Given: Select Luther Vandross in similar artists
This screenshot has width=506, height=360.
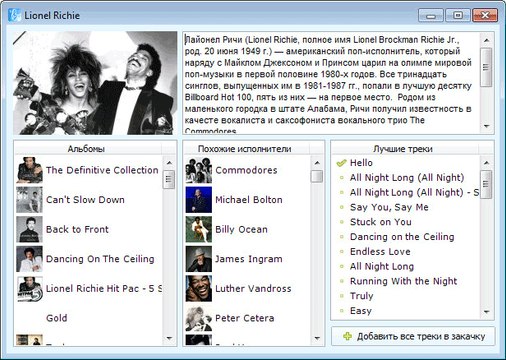Looking at the screenshot, I should click(253, 289).
